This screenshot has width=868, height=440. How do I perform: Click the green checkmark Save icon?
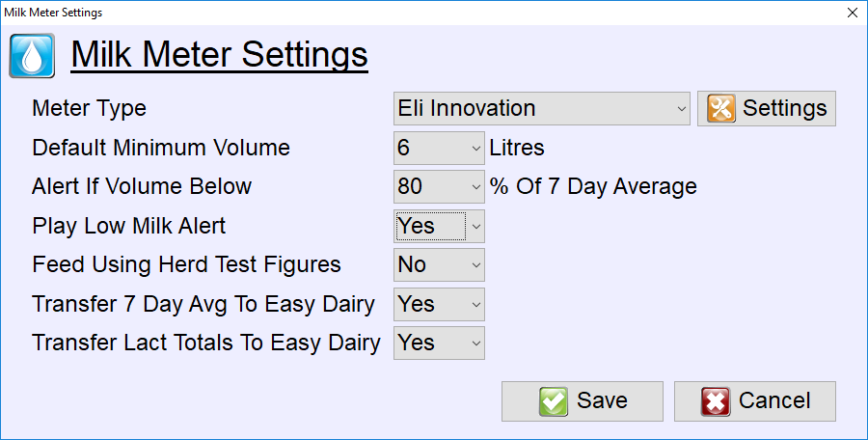coord(553,401)
